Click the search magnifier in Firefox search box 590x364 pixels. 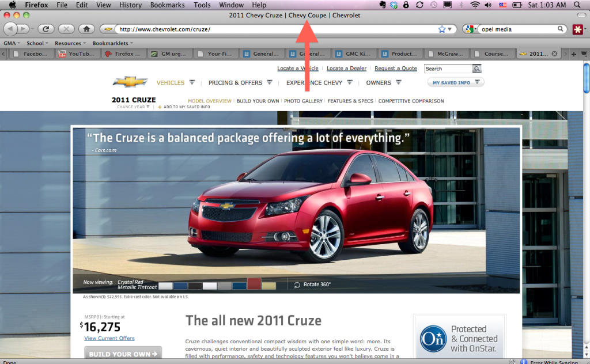click(560, 29)
